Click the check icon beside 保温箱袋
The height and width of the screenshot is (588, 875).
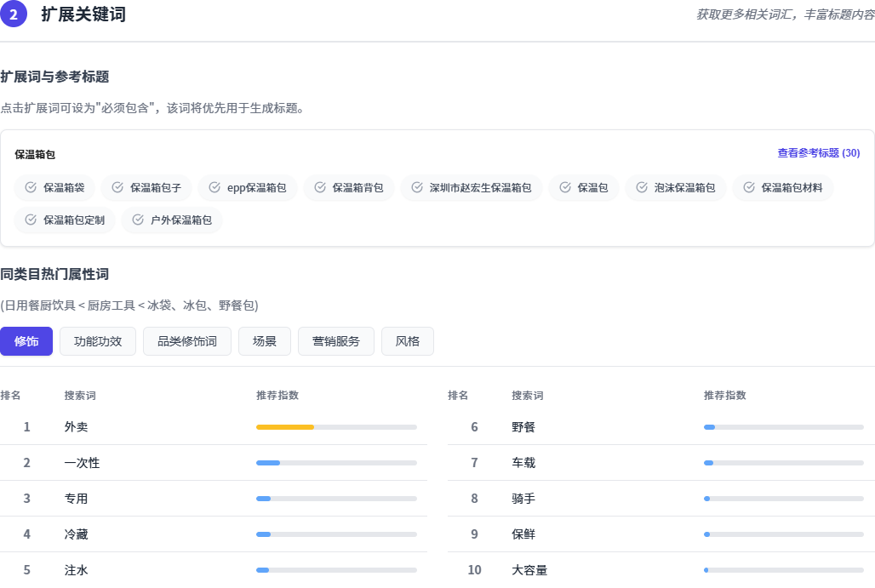point(31,188)
